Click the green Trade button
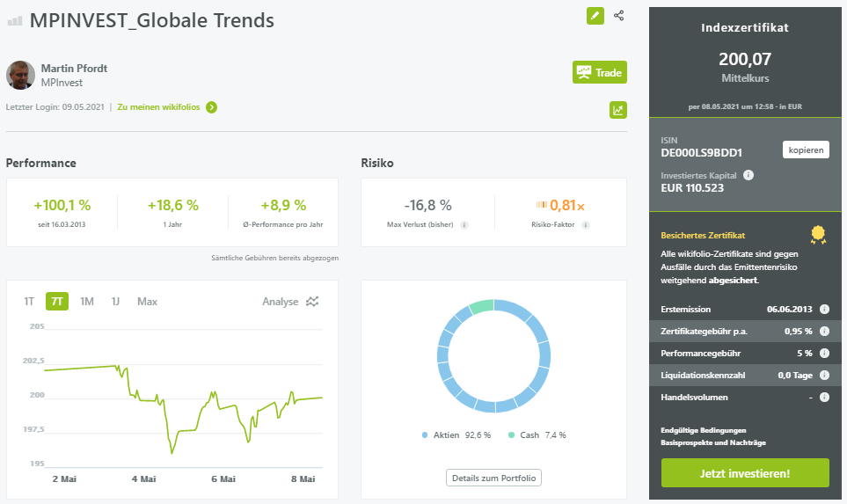 600,72
